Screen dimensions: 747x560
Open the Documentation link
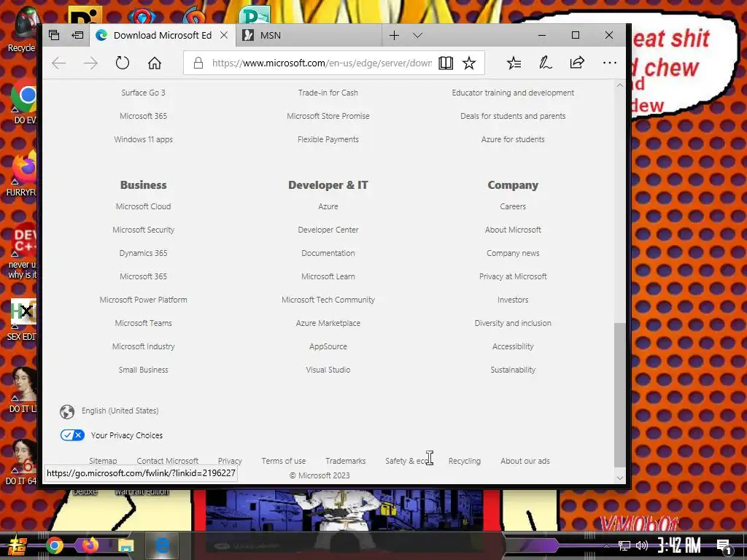(x=328, y=253)
